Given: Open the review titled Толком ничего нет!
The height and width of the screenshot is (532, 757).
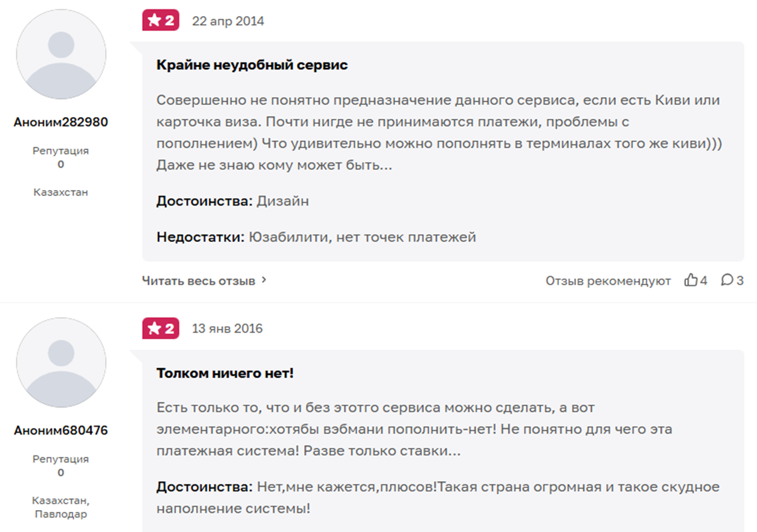Looking at the screenshot, I should coord(225,373).
